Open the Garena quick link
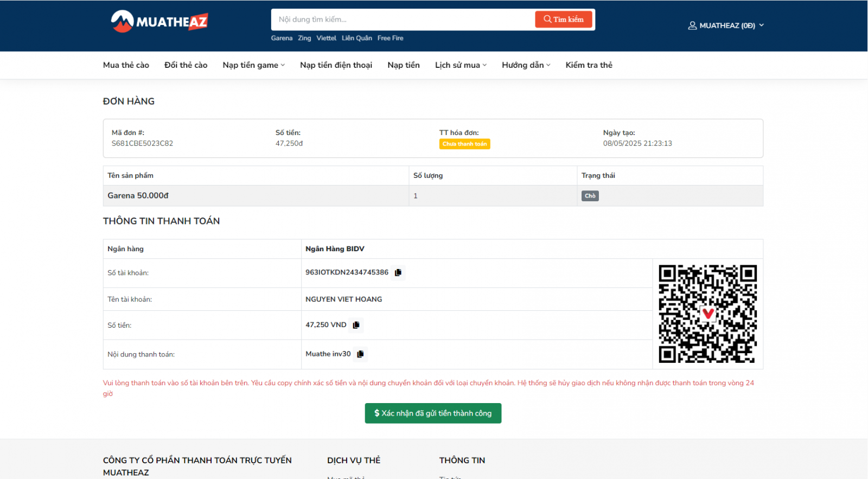Viewport: 868px width, 479px height. (282, 38)
